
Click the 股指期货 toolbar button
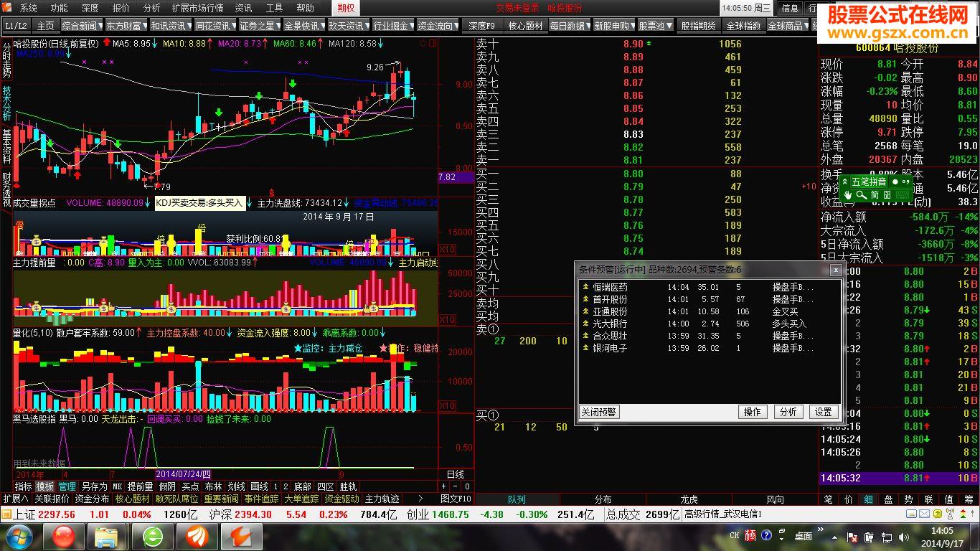point(698,26)
